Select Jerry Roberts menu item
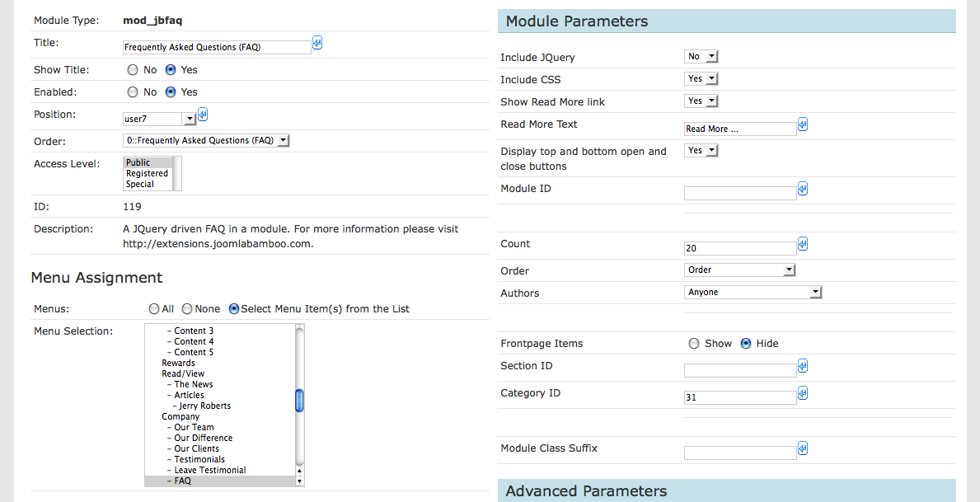Viewport: 980px width, 502px height. [219, 406]
